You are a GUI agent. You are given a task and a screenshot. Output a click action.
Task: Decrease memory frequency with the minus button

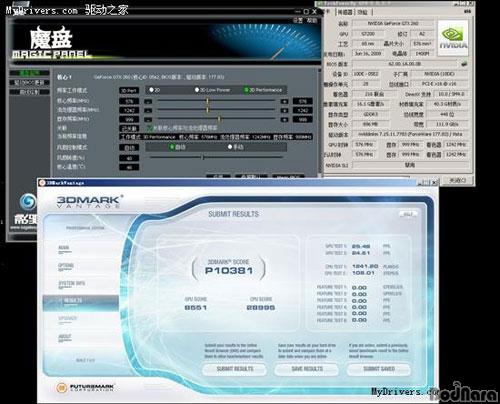(x=148, y=119)
